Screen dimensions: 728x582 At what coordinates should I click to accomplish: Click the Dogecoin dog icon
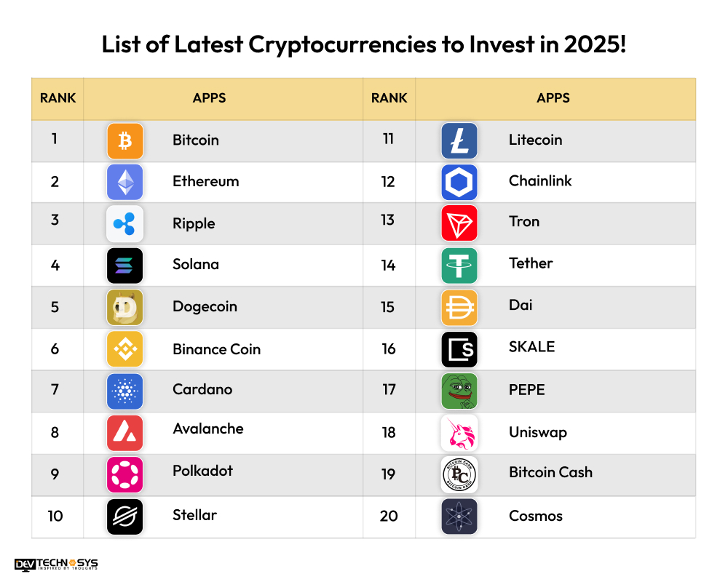[125, 307]
